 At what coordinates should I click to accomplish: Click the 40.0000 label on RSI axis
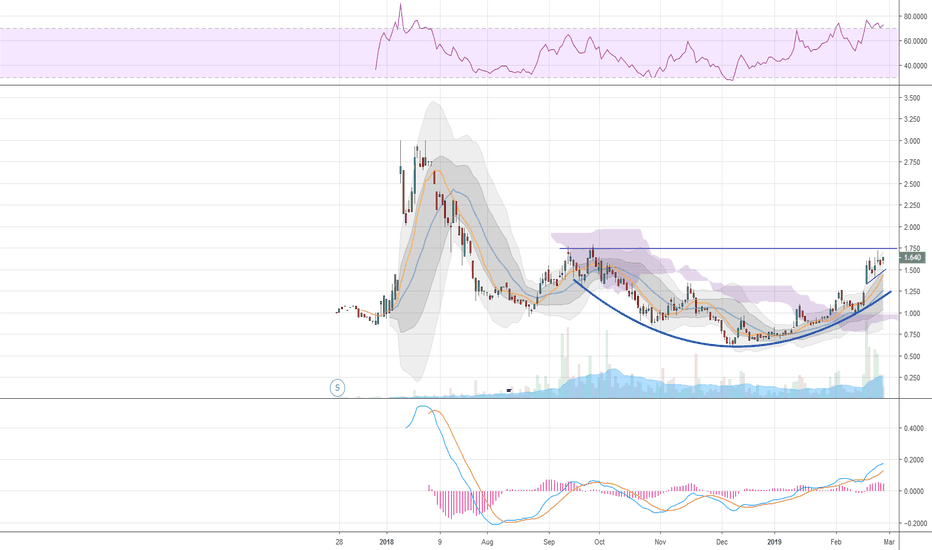pyautogui.click(x=915, y=66)
